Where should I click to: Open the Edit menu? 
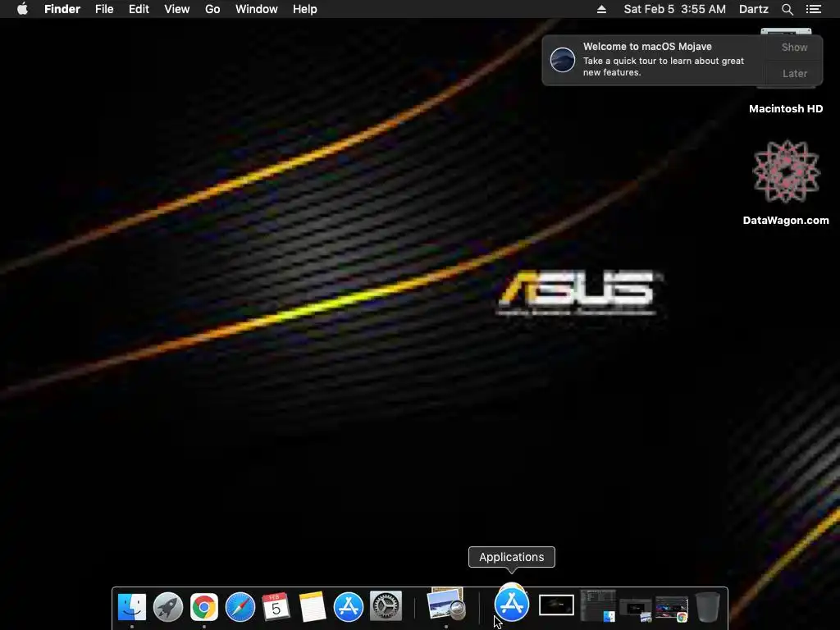[139, 9]
